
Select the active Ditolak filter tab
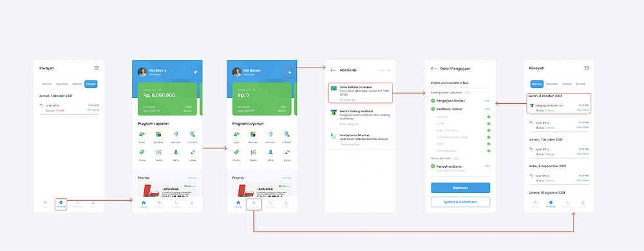91,84
